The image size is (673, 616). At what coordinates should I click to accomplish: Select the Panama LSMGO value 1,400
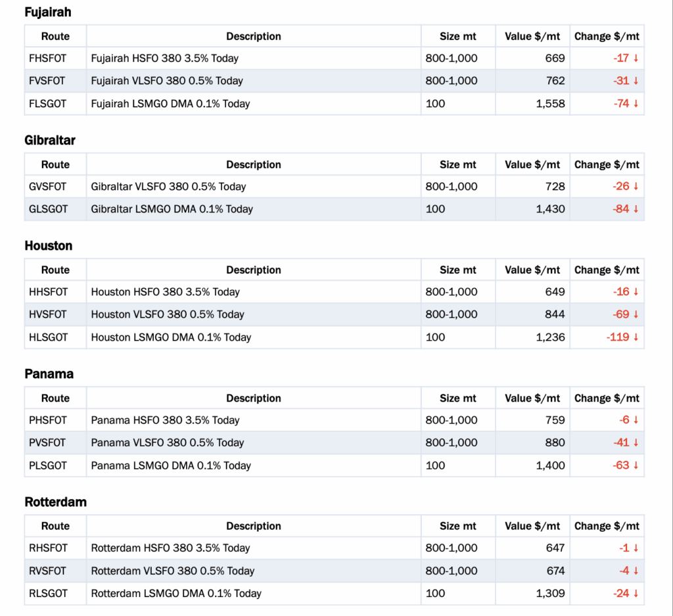click(550, 465)
